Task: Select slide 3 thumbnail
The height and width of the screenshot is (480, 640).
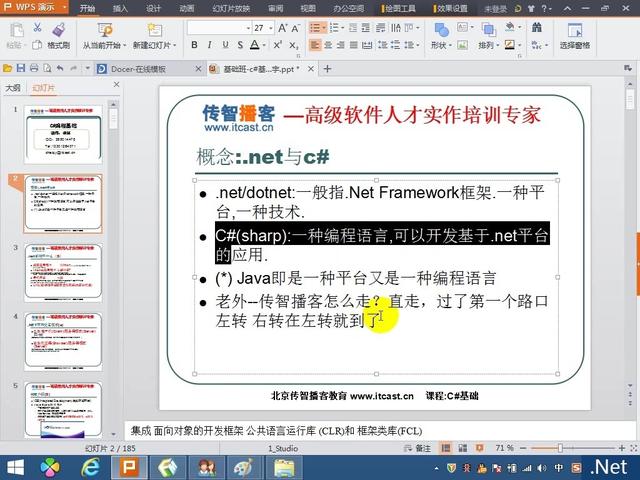Action: [x=63, y=272]
